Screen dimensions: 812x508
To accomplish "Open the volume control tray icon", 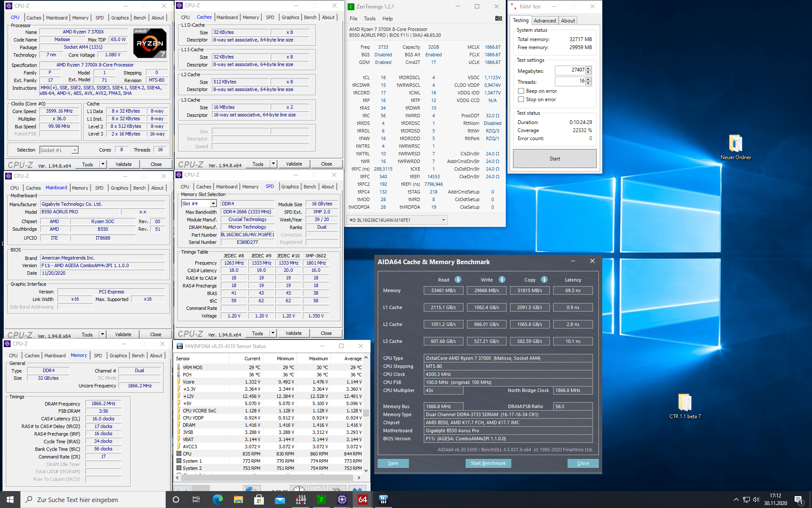I will 756,500.
